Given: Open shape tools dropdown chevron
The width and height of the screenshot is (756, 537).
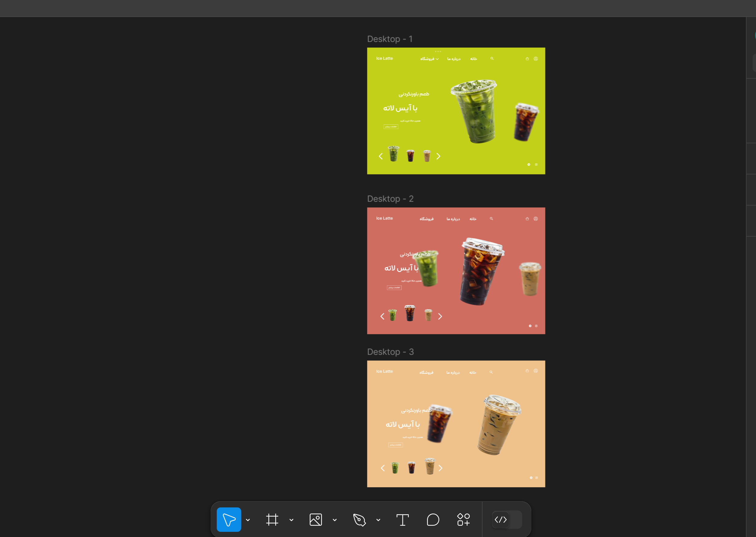Looking at the screenshot, I should 334,520.
